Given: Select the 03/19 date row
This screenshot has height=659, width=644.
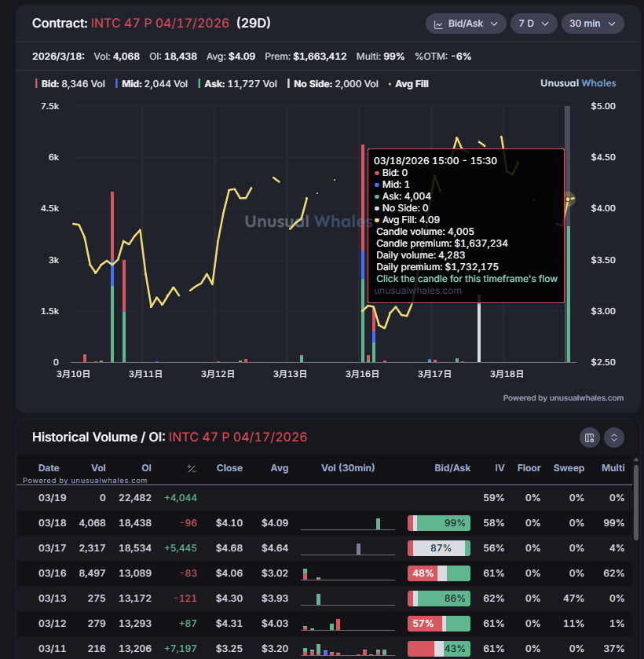Looking at the screenshot, I should [x=324, y=498].
